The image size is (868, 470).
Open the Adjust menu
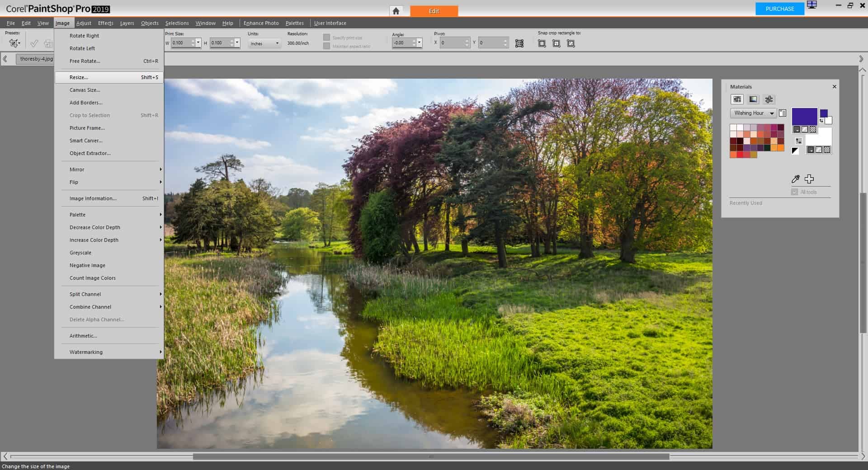pos(84,23)
